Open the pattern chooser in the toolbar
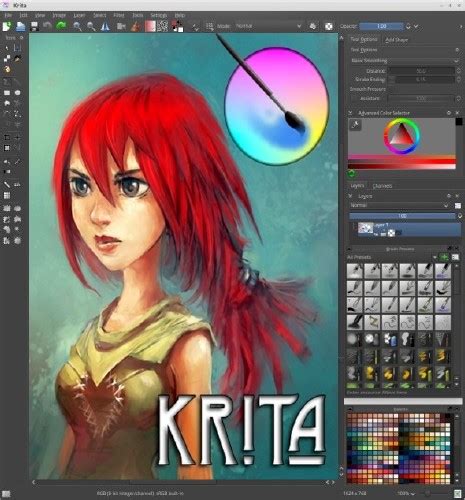This screenshot has height=500, width=465. pos(162,26)
